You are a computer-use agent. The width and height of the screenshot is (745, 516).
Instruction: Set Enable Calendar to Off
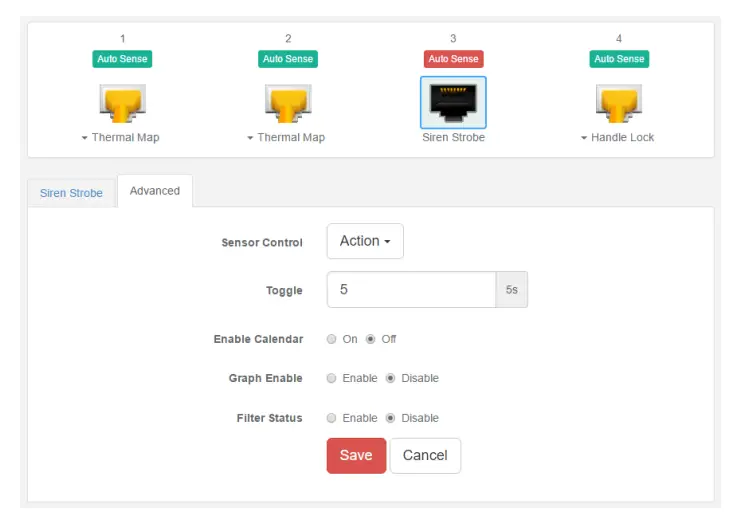pos(371,339)
